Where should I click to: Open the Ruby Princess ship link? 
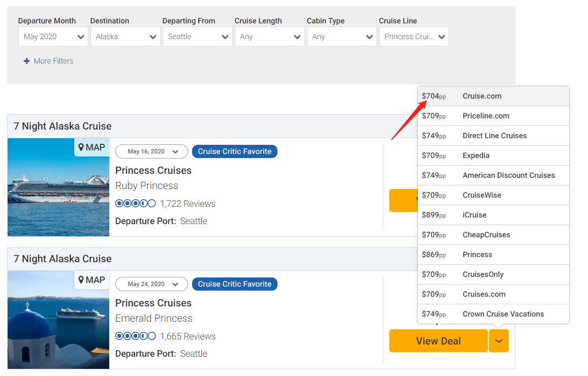point(147,185)
